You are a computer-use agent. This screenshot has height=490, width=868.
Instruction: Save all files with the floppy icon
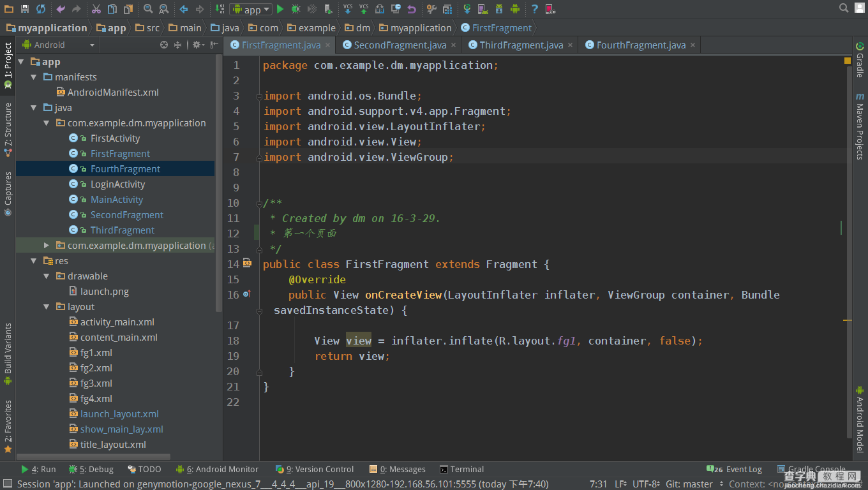click(x=25, y=9)
